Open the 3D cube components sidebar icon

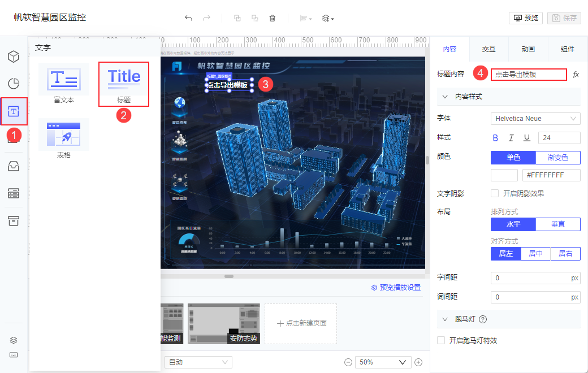14,57
